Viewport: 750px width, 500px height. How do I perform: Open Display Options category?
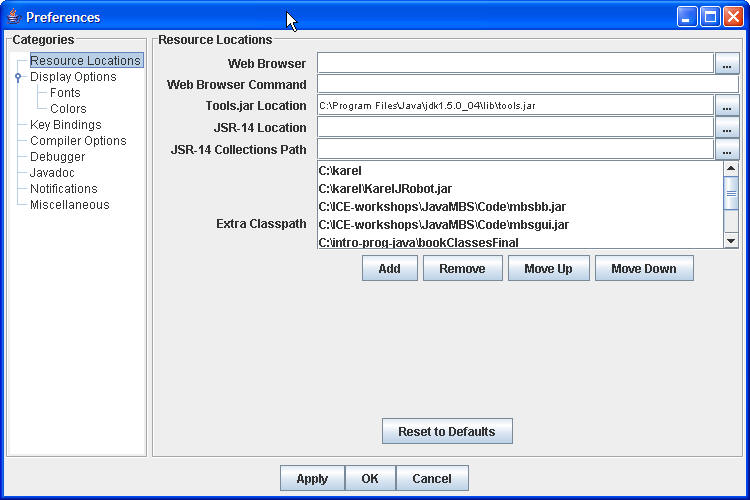pyautogui.click(x=73, y=77)
